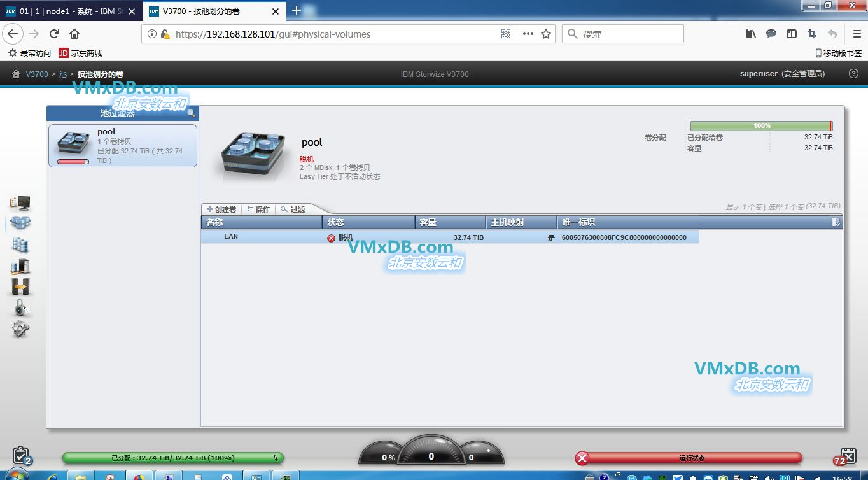Open the QR code icon in address bar

pyautogui.click(x=506, y=34)
